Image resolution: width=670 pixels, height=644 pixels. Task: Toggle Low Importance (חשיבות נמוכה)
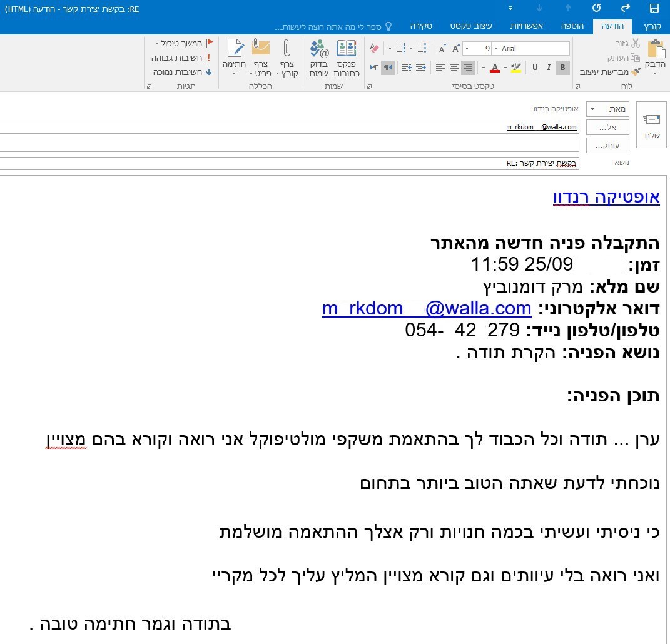click(183, 72)
